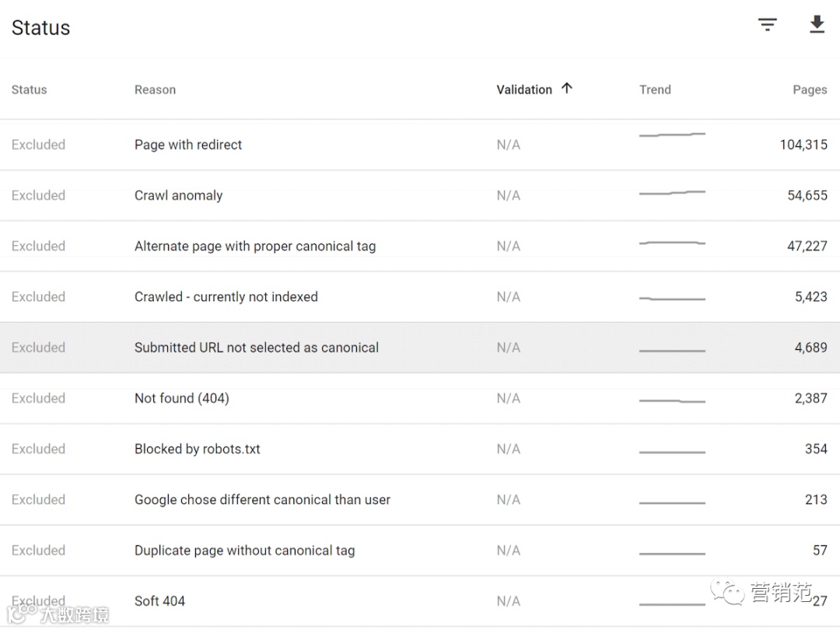Open Crawled - currently not indexed row
Image resolution: width=840 pixels, height=630 pixels.
226,296
